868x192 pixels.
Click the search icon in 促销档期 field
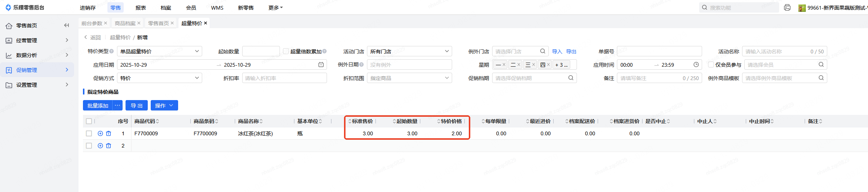pyautogui.click(x=571, y=78)
